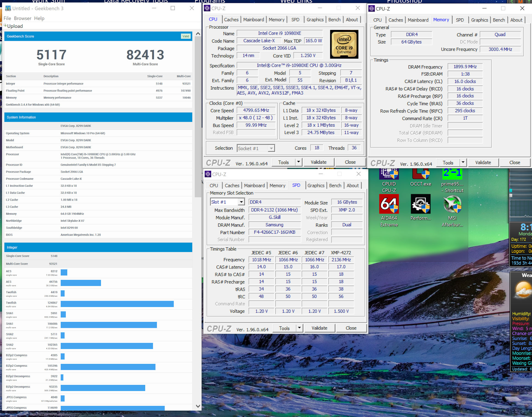Viewport: 532px width, 417px height.
Task: Expand the Tools arrow in the CPU tab window
Action: pos(299,162)
